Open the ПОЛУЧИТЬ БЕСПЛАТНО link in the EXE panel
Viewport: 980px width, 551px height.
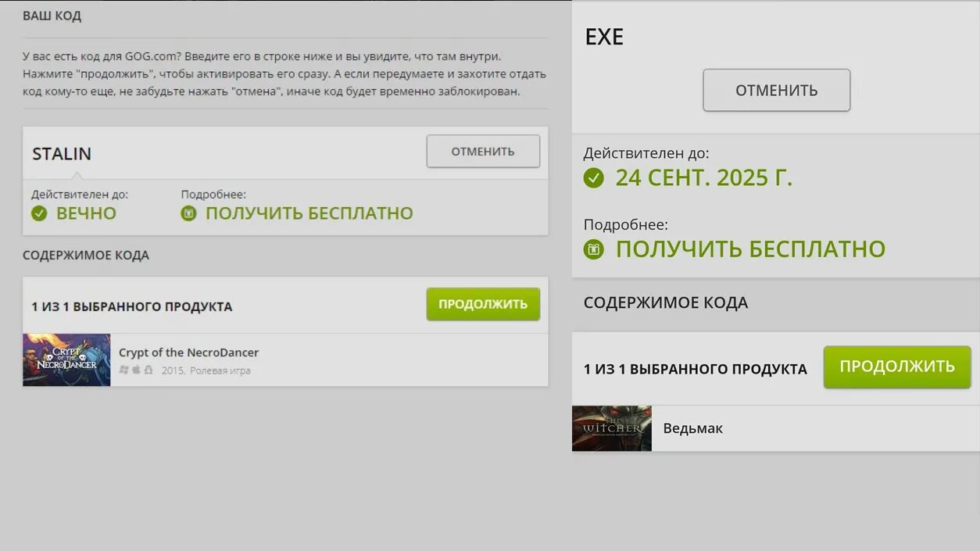749,248
